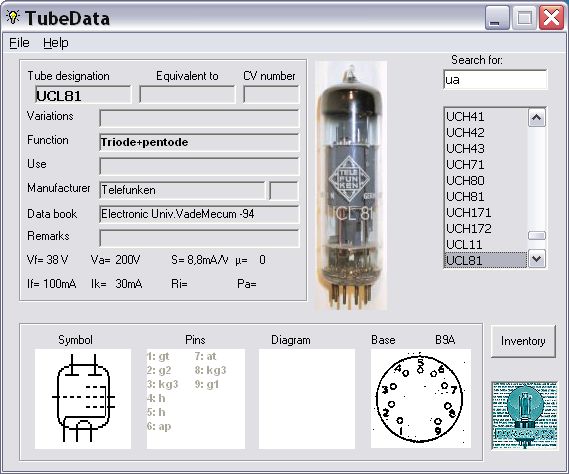Click the If= 100mA value
The width and height of the screenshot is (569, 474).
[52, 283]
